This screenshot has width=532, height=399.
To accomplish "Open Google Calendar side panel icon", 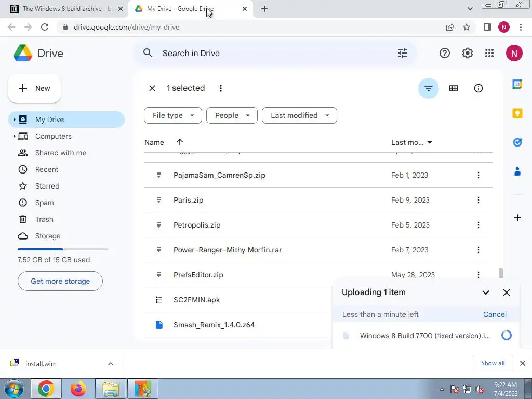I will click(517, 84).
